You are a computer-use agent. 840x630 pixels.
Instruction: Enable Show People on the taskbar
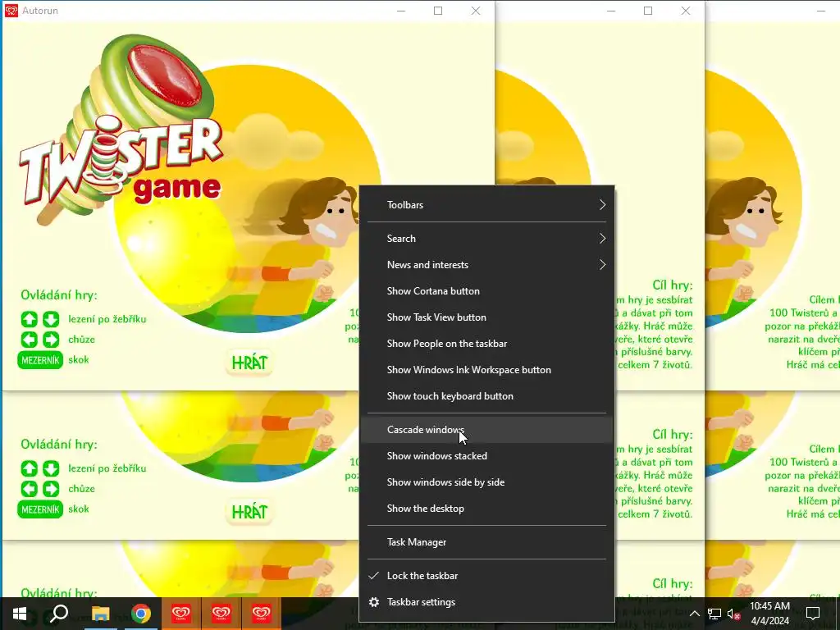coord(487,344)
